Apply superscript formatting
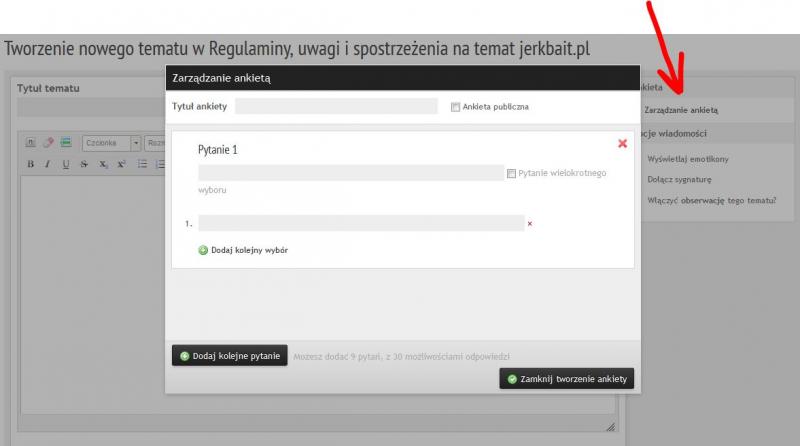Screen dimensions: 800x446 (121, 164)
